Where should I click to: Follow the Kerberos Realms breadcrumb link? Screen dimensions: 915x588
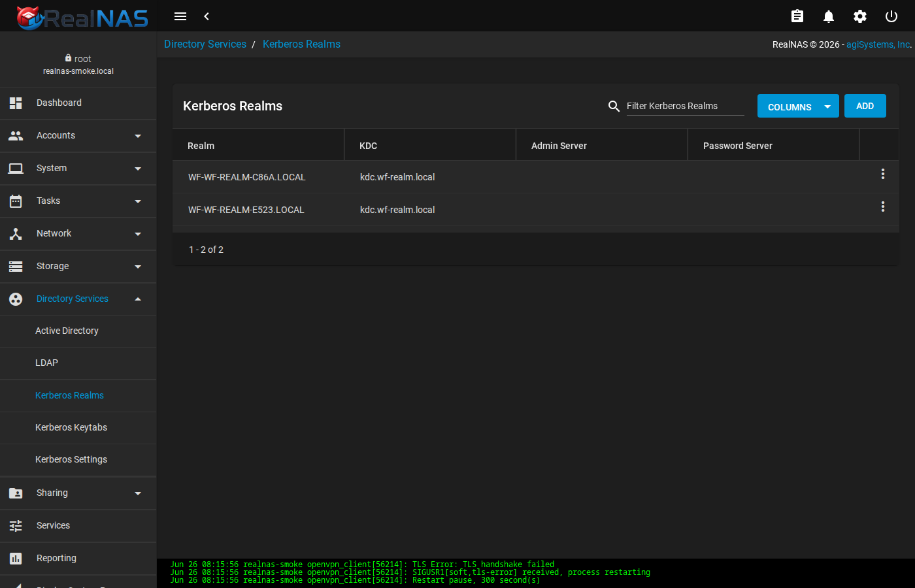tap(301, 44)
